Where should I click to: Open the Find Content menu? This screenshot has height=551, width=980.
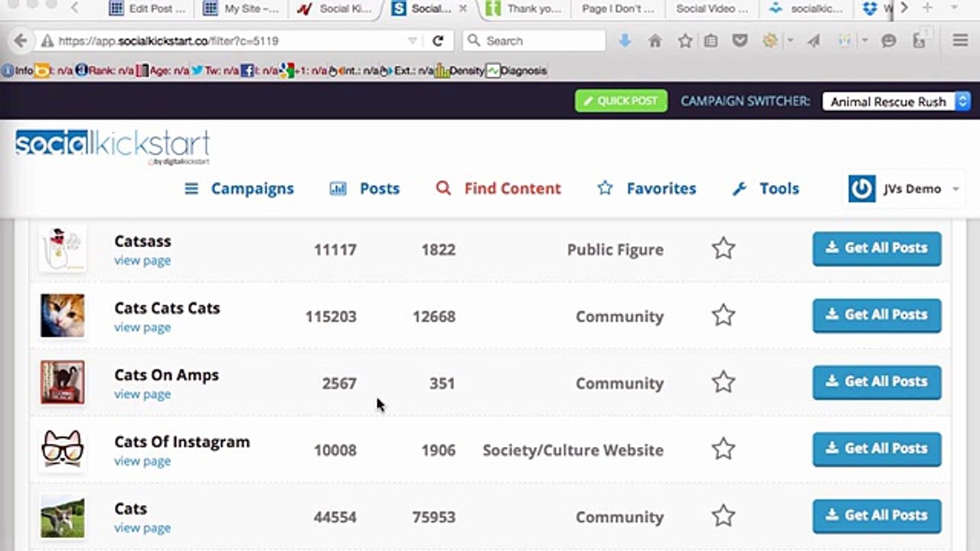498,188
